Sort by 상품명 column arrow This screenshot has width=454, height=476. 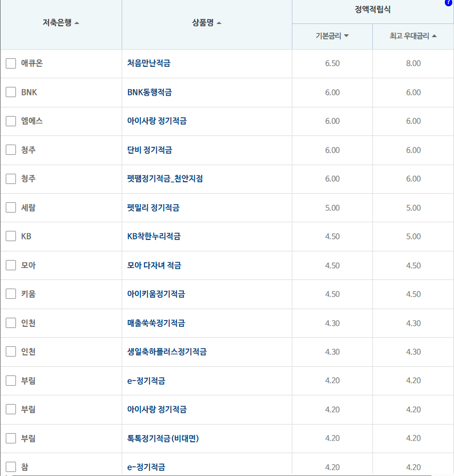click(219, 23)
